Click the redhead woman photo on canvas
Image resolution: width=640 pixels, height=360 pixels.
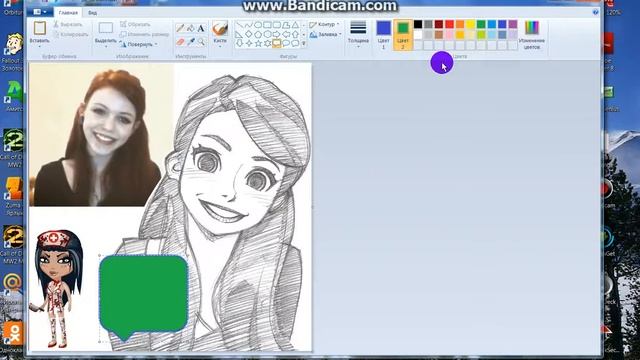point(101,135)
